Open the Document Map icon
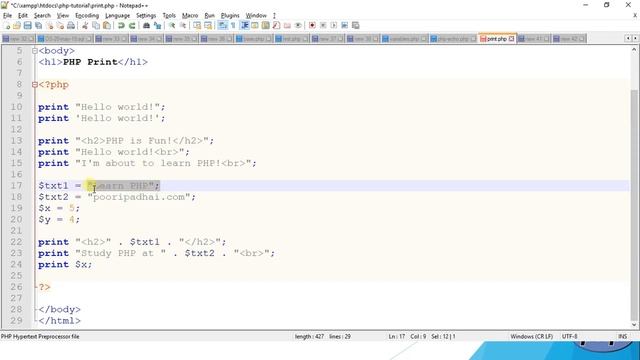 pos(265,25)
